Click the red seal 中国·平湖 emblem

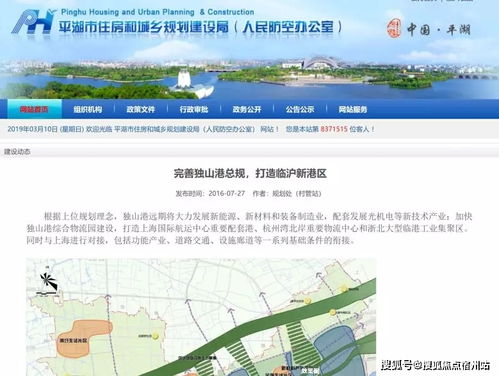pyautogui.click(x=394, y=28)
